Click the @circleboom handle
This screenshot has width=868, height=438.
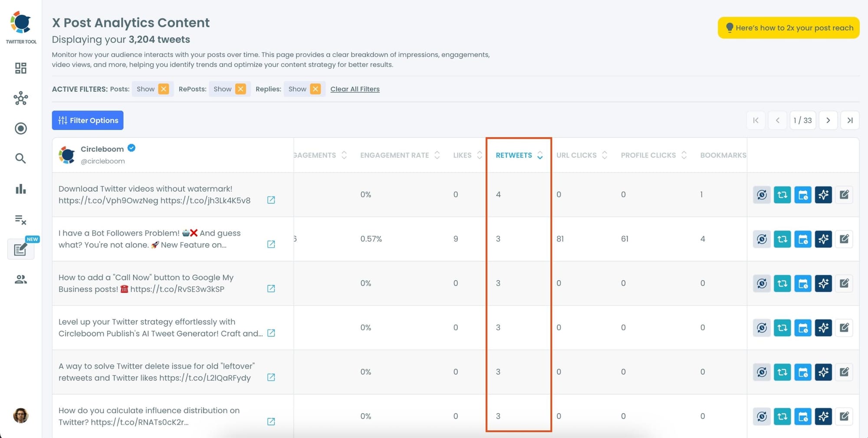pos(103,161)
